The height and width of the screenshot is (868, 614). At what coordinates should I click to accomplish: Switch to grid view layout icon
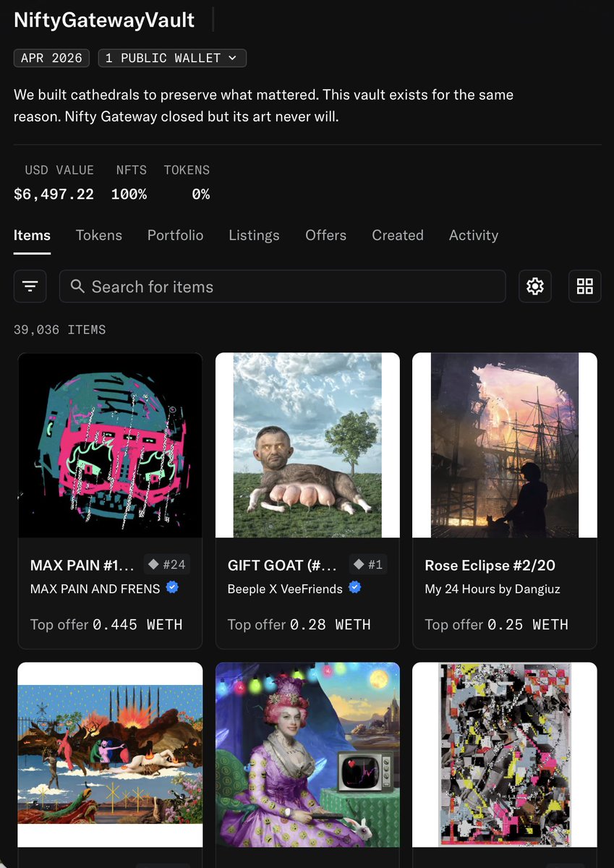pos(584,286)
